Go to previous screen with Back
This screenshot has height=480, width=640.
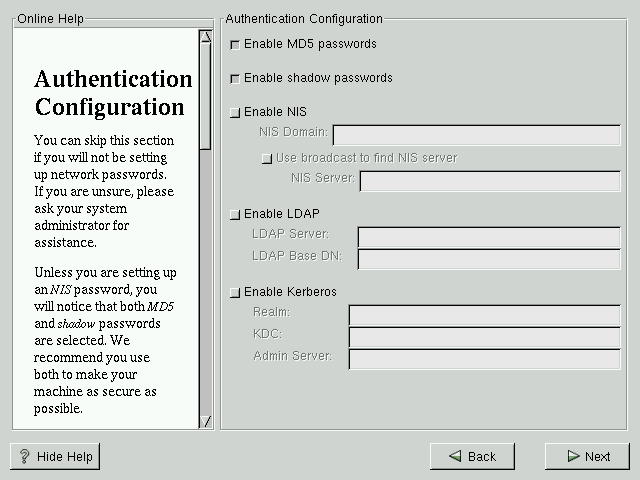(472, 456)
